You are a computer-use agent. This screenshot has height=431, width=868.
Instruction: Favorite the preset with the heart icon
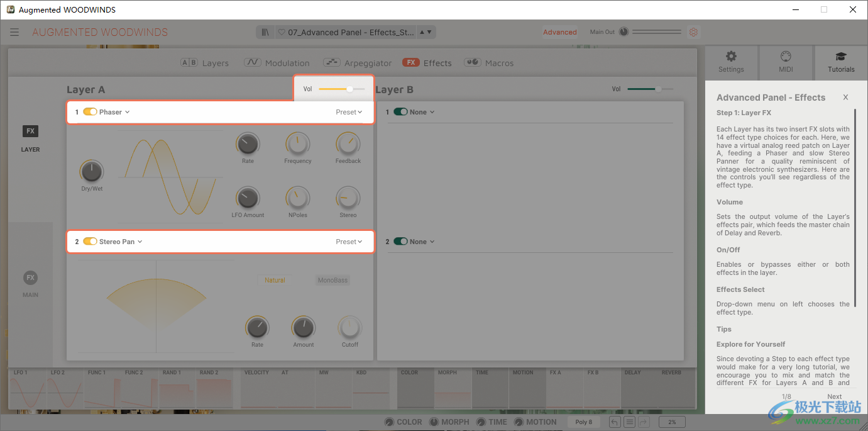click(282, 33)
